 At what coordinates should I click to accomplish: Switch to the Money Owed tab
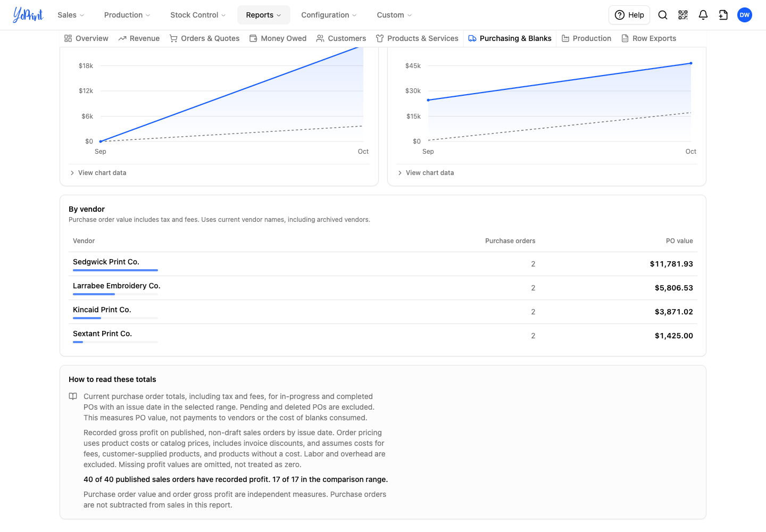(278, 38)
